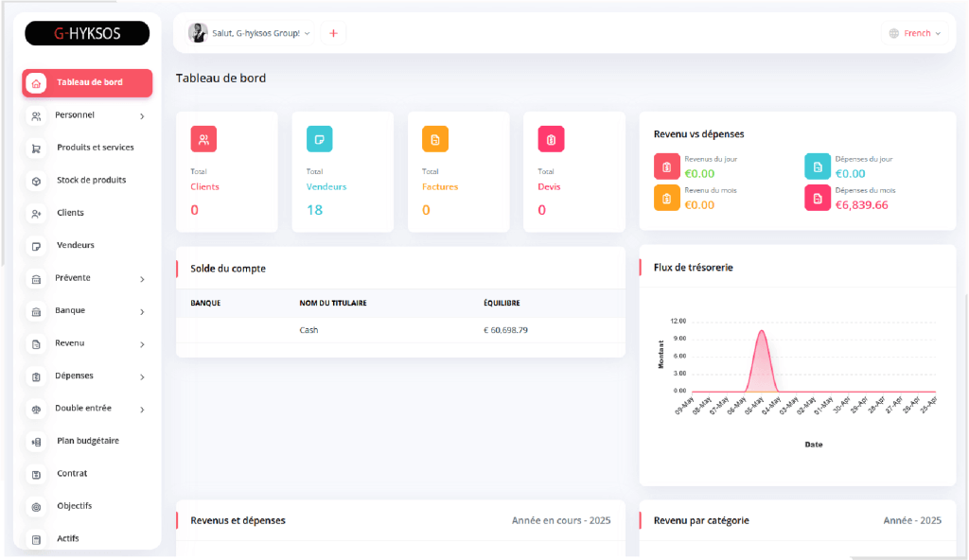This screenshot has height=560, width=969.
Task: Click the Cash account holder cell
Action: [x=309, y=330]
